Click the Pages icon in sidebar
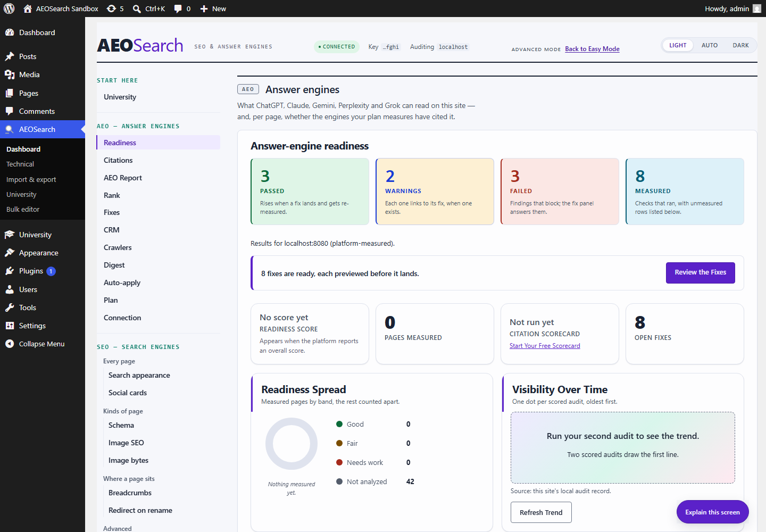The width and height of the screenshot is (766, 532). [x=10, y=93]
